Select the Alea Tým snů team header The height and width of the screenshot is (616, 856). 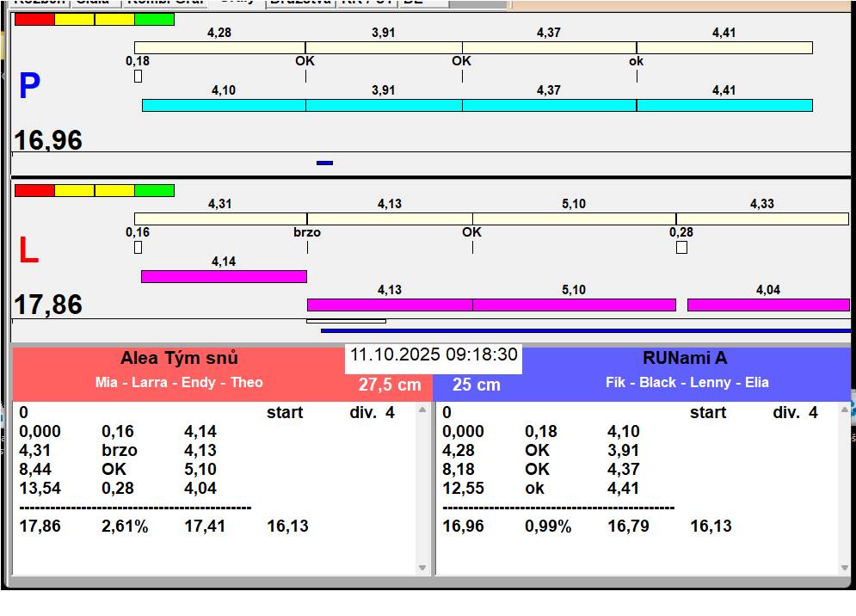[x=179, y=359]
